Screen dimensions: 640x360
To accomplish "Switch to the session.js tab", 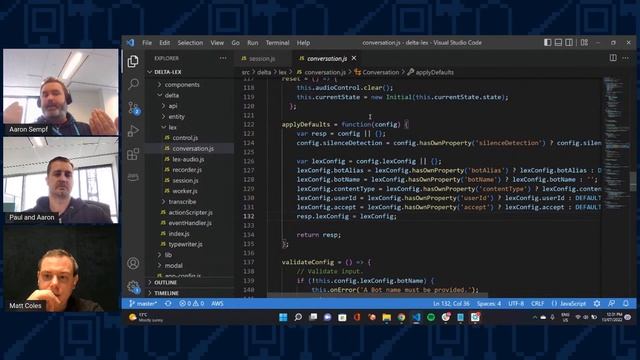I will (262, 58).
